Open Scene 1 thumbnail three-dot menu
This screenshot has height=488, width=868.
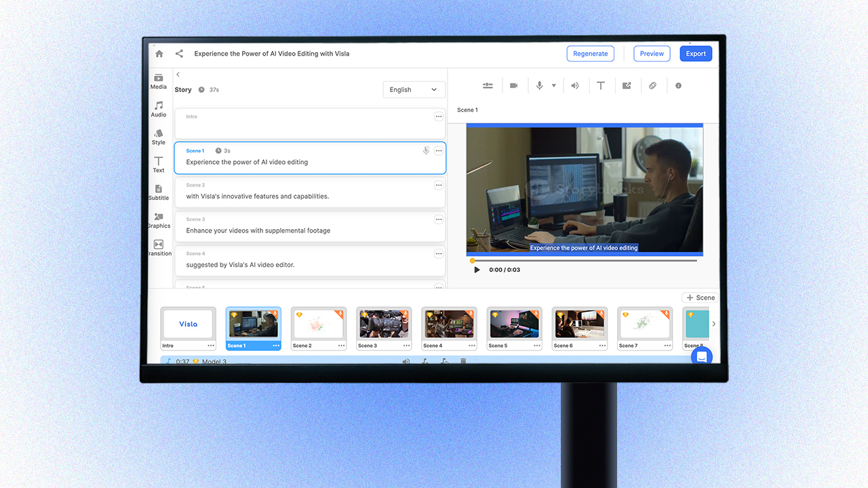[276, 346]
